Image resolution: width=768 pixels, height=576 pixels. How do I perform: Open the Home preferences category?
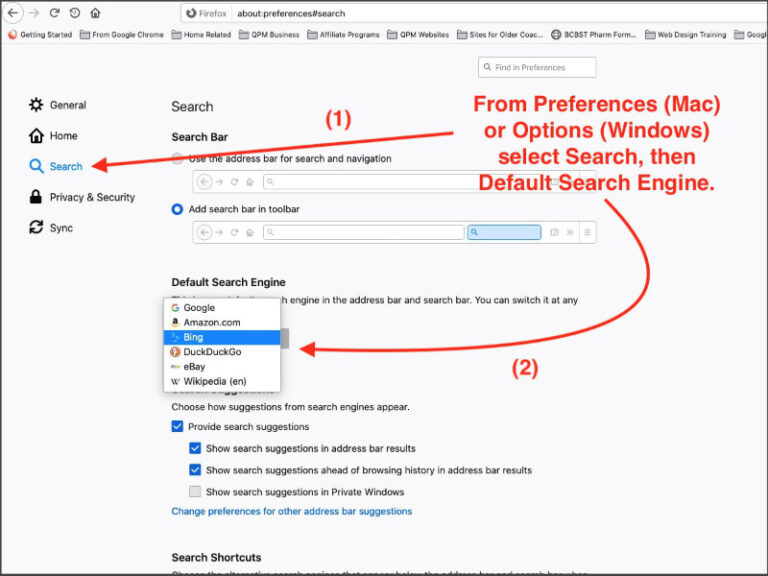point(53,136)
